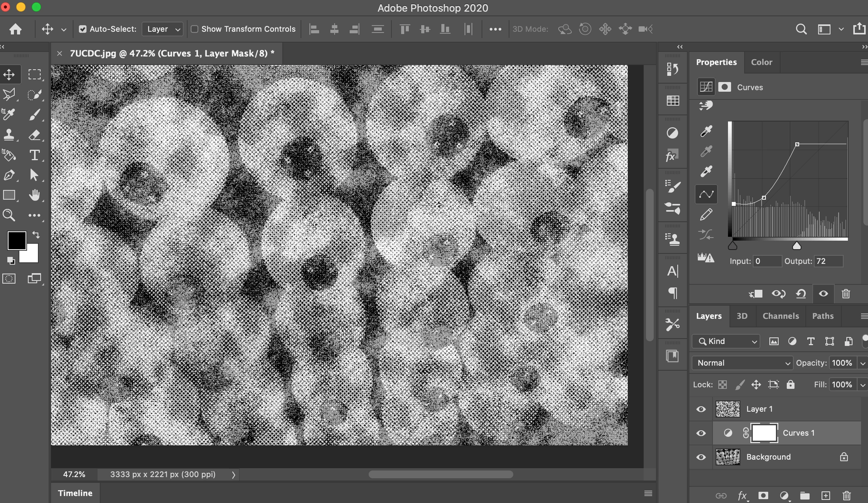Select the Eraser tool
868x503 pixels.
coord(34,135)
